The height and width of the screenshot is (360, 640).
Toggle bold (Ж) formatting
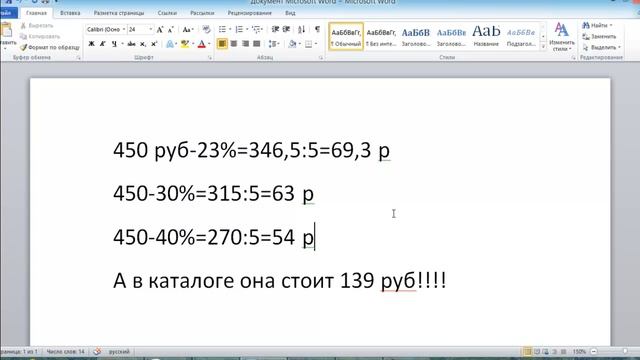pos(91,44)
